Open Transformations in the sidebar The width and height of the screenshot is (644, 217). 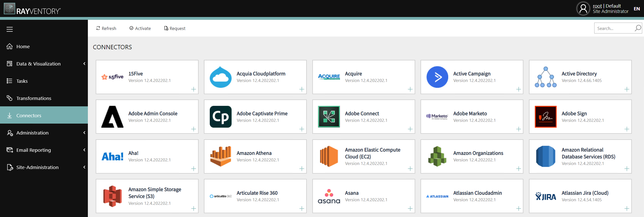pyautogui.click(x=44, y=98)
